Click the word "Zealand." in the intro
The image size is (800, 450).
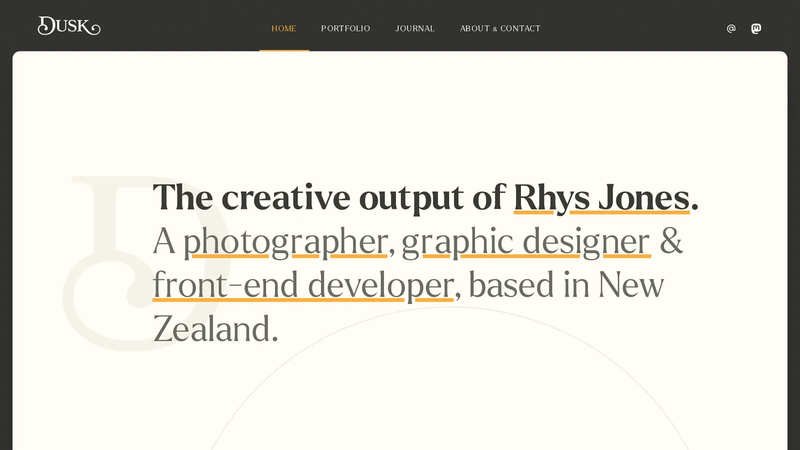point(215,329)
